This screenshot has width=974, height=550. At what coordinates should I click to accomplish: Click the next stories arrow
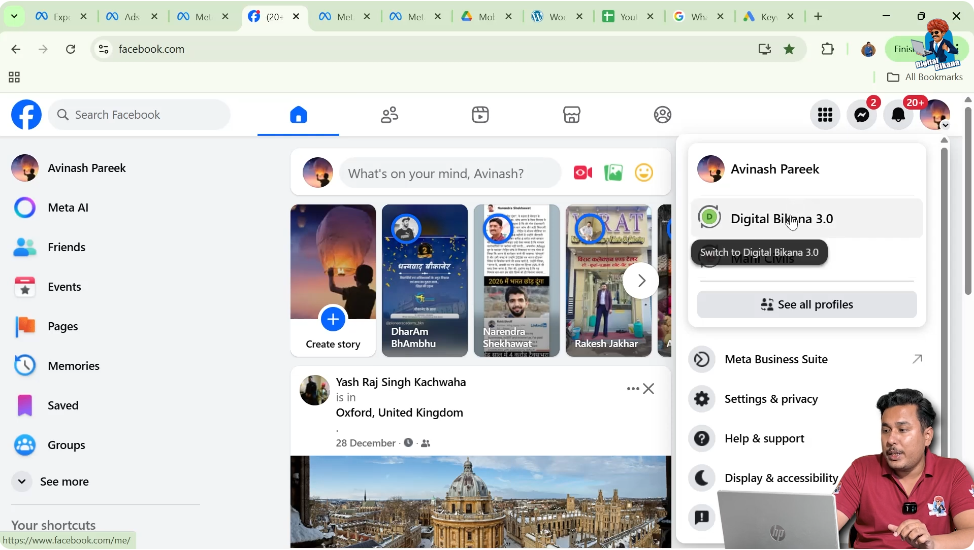coord(640,281)
